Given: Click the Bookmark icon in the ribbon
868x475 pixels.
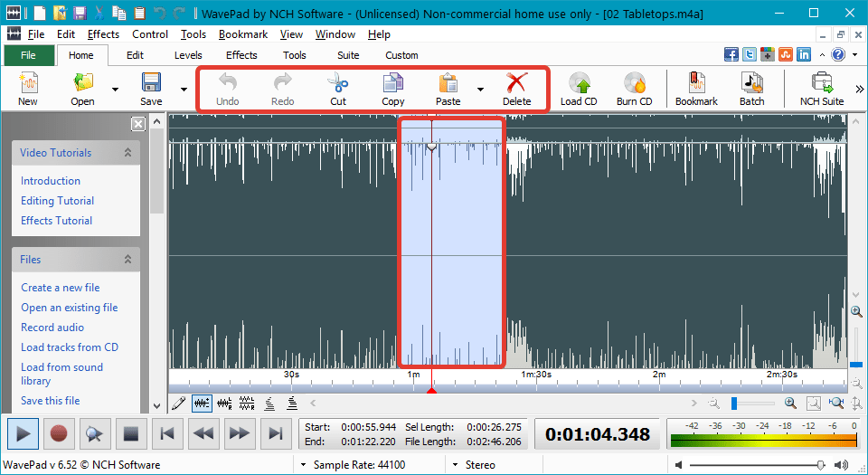Looking at the screenshot, I should tap(696, 83).
